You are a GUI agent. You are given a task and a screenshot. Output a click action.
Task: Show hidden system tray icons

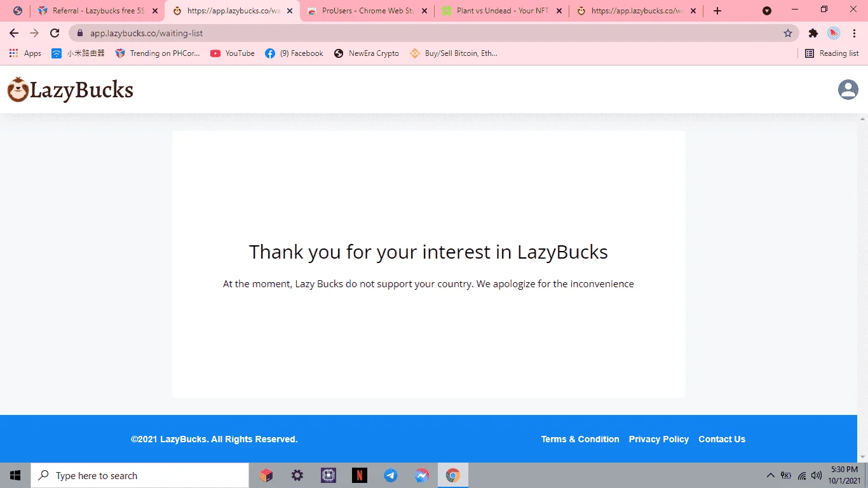pos(770,475)
